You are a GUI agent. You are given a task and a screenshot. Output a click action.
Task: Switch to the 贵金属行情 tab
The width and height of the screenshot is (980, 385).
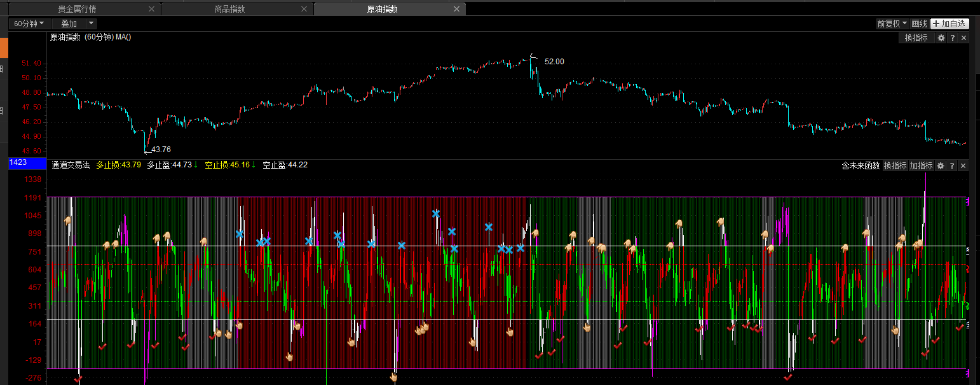click(77, 10)
